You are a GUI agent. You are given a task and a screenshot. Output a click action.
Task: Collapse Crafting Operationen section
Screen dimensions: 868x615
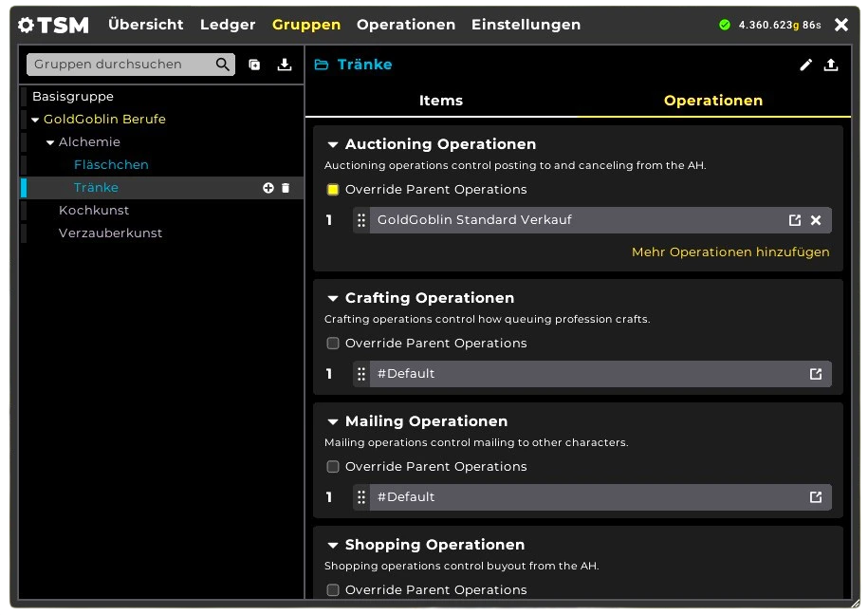(333, 299)
